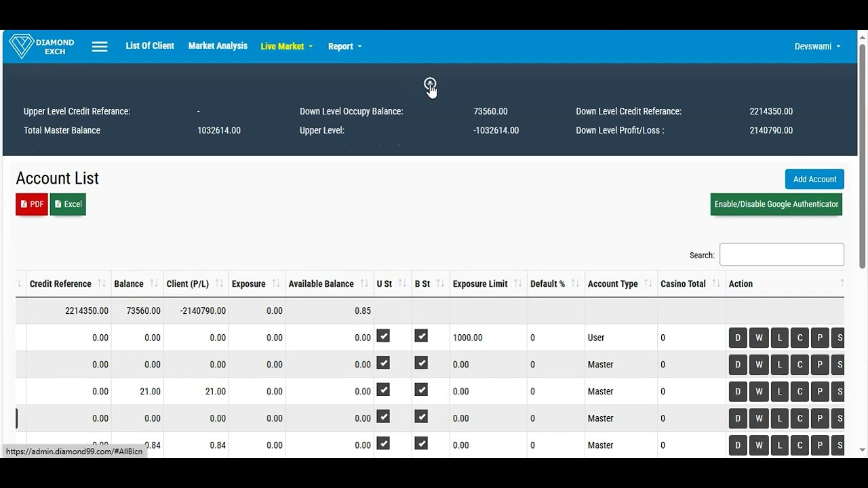
Task: Click the Total Master Balance value 1032614.00
Action: tap(219, 130)
